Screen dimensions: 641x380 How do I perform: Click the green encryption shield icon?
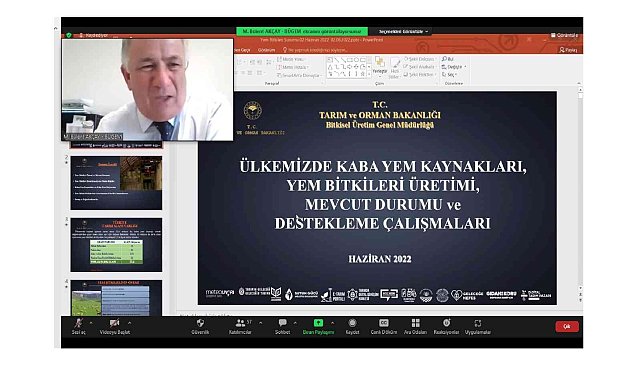point(69,35)
